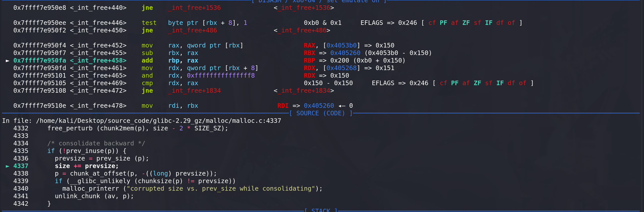This screenshot has width=644, height=212.
Task: Select operand 'byte ptr [rbx + 8], 1'
Action: point(208,23)
